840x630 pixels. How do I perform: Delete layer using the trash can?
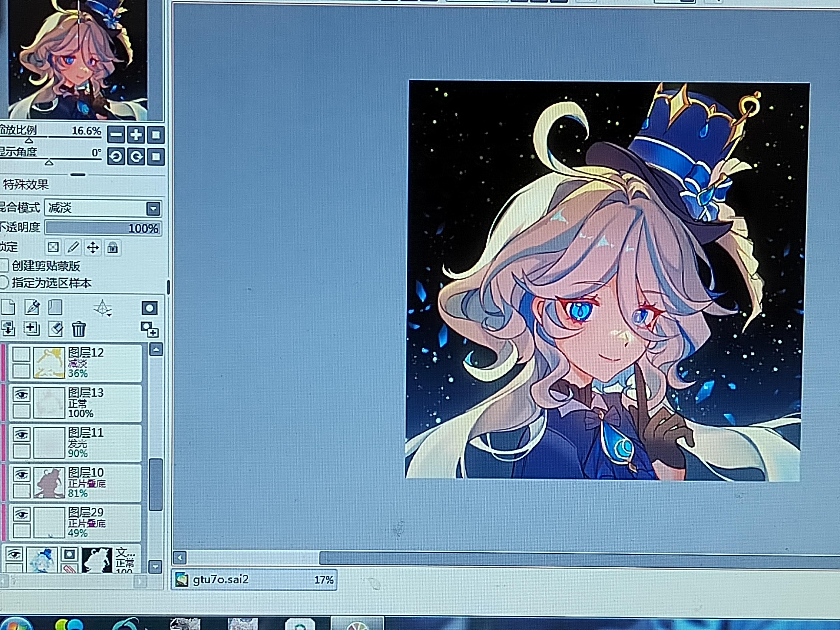(x=79, y=329)
